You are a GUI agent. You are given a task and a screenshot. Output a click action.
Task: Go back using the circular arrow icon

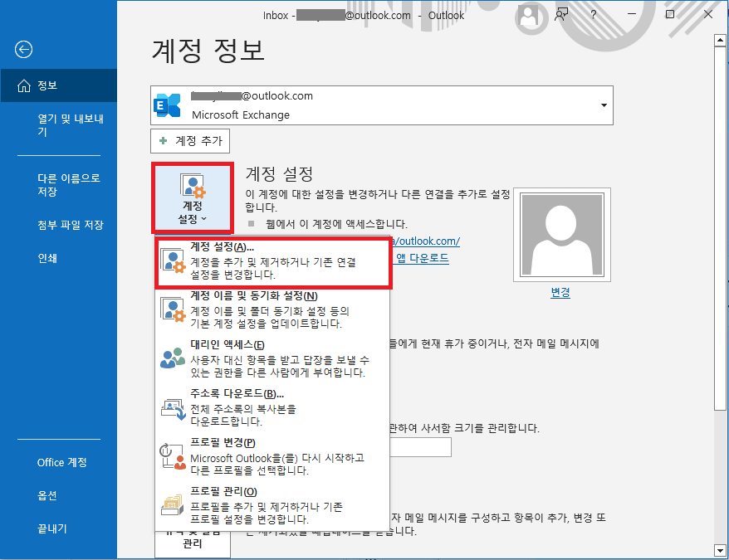(24, 49)
